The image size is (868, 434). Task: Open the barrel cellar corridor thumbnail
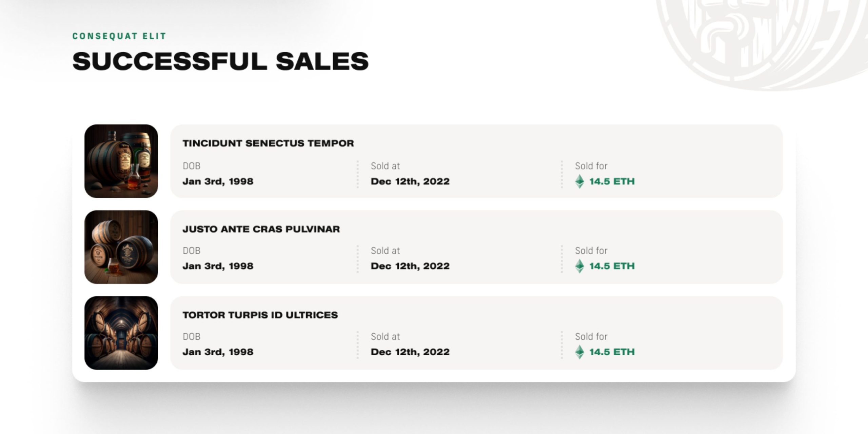[x=121, y=333]
